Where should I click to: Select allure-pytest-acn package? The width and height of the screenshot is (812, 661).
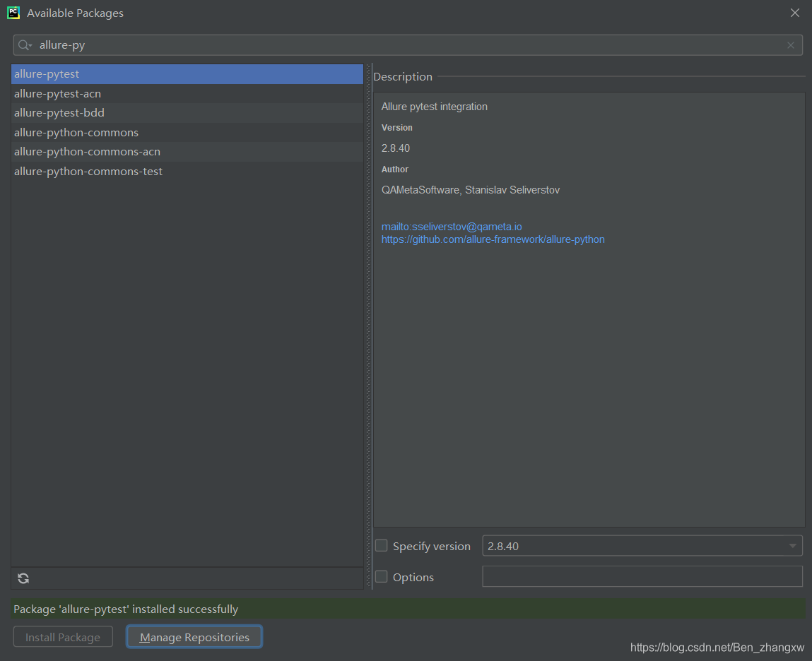click(x=187, y=94)
